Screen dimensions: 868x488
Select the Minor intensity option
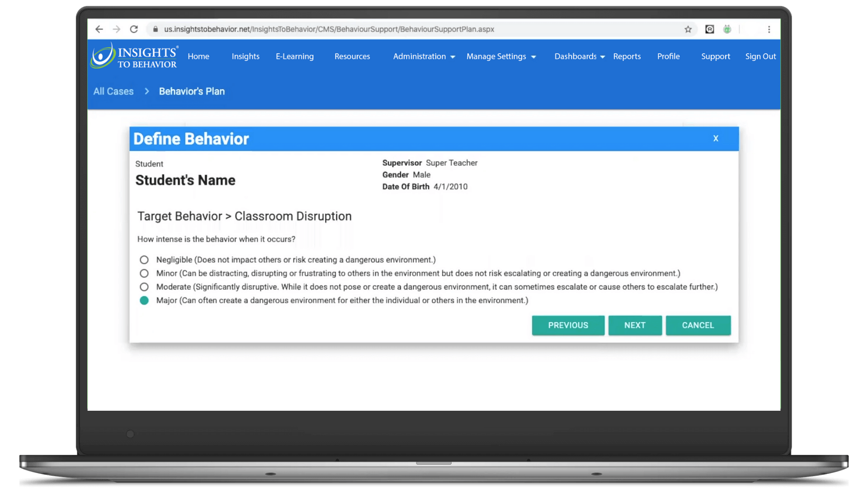click(144, 273)
